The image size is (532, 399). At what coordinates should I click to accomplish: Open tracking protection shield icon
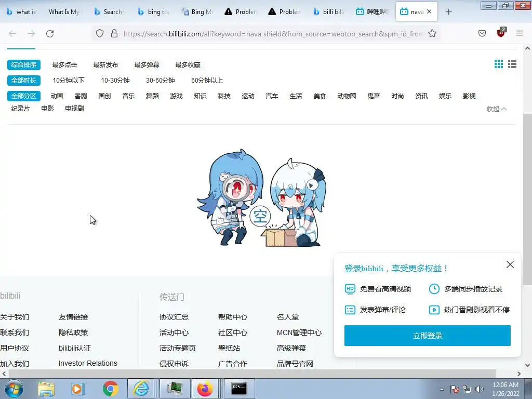pyautogui.click(x=99, y=34)
